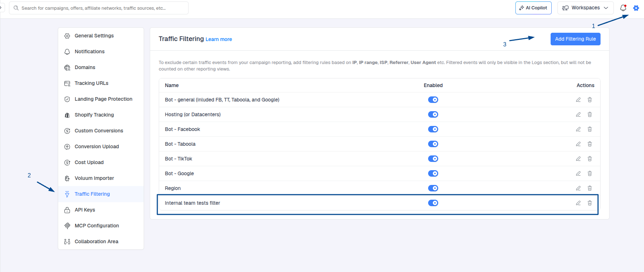Delete the Internal team tests filter

tap(590, 203)
